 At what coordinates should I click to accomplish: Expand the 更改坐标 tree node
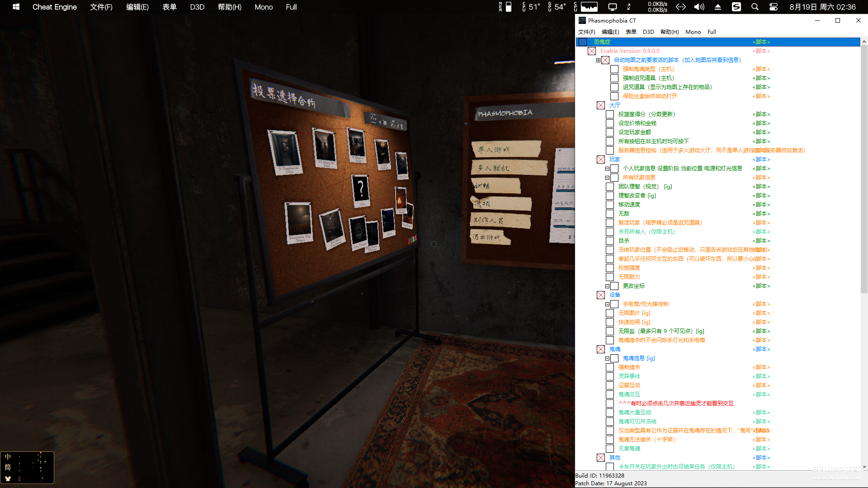point(607,286)
